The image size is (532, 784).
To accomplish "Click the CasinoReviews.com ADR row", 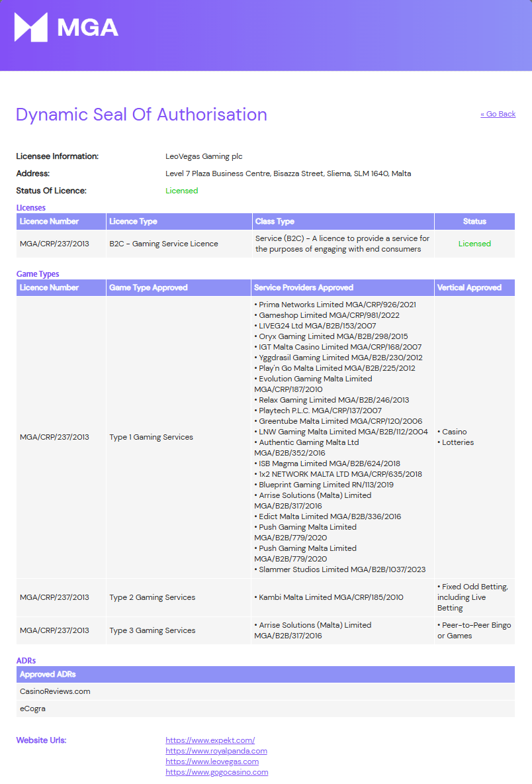I will [x=265, y=691].
